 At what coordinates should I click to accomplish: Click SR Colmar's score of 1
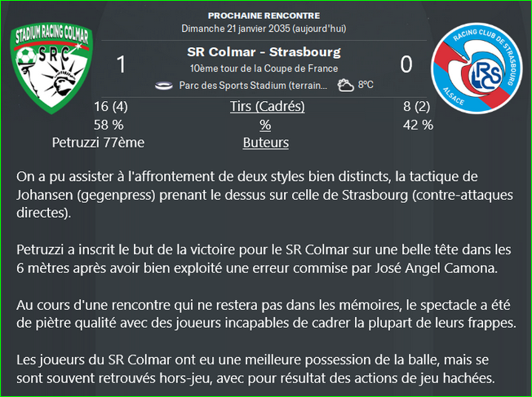tap(121, 64)
